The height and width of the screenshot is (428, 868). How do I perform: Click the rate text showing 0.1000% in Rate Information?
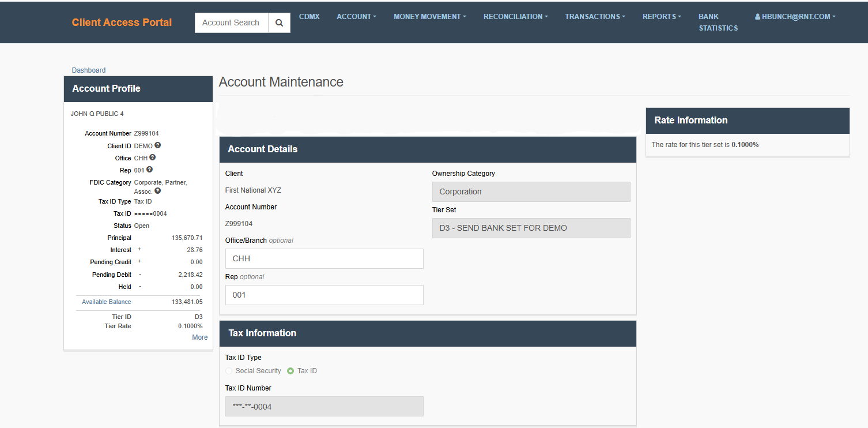pos(745,145)
